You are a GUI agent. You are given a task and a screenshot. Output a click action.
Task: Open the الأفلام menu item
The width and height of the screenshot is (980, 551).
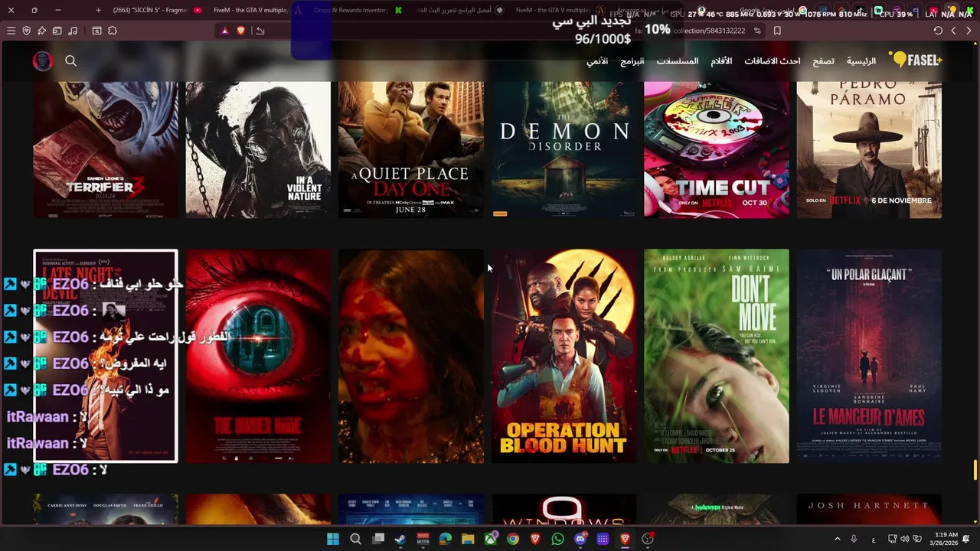(721, 61)
